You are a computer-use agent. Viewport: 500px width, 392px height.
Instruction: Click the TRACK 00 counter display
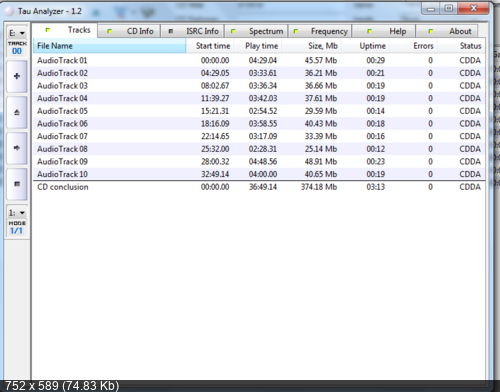tap(17, 48)
